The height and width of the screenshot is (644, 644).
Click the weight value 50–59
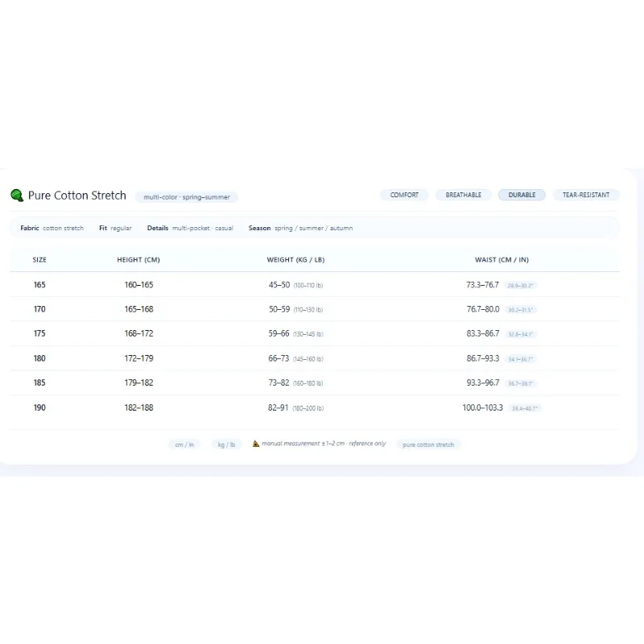point(279,309)
